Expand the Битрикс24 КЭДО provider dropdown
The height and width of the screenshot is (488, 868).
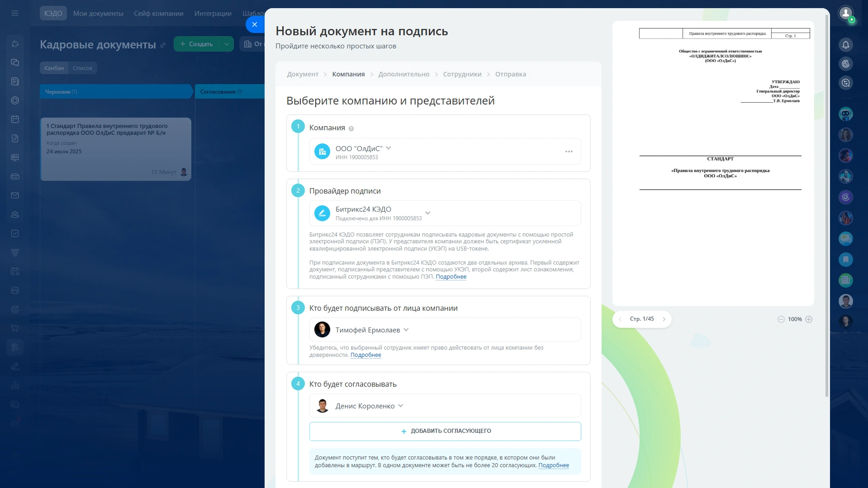[x=427, y=213]
